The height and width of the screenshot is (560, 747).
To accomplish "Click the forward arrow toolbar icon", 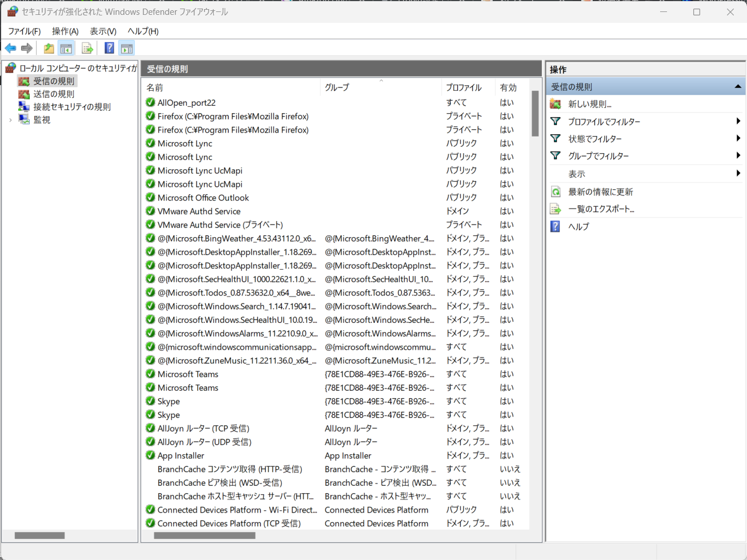I will click(27, 49).
